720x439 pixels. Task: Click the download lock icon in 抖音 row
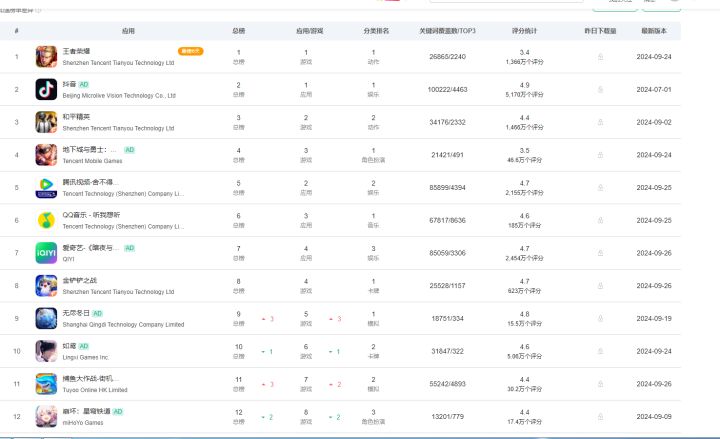(600, 90)
